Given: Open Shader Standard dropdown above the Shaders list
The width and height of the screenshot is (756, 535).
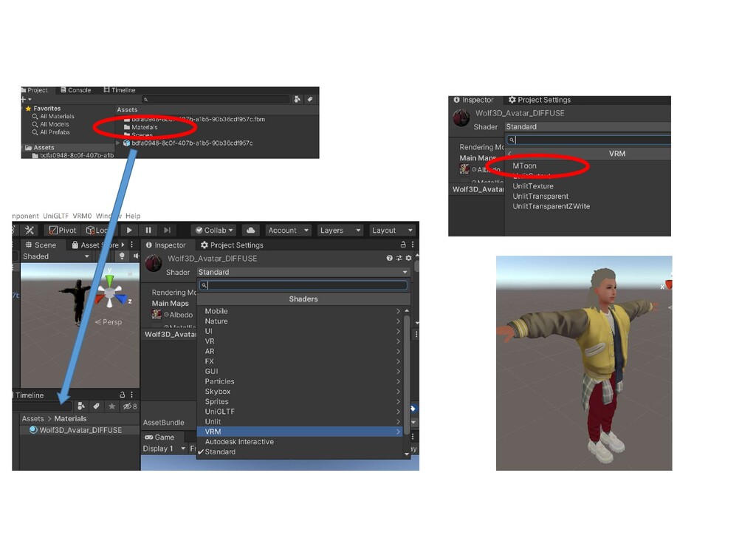Looking at the screenshot, I should click(x=303, y=272).
